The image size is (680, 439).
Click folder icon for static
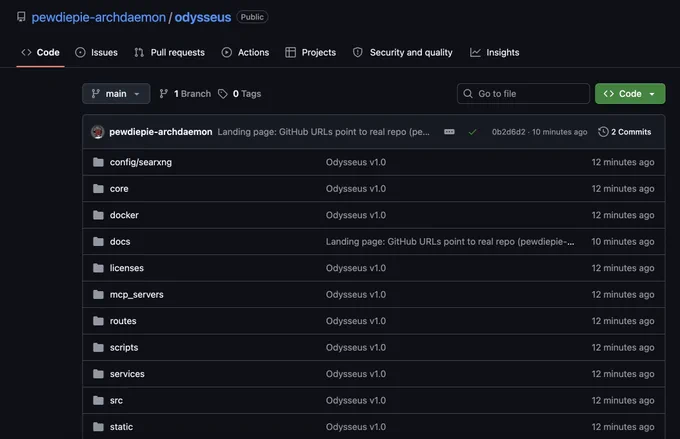98,427
